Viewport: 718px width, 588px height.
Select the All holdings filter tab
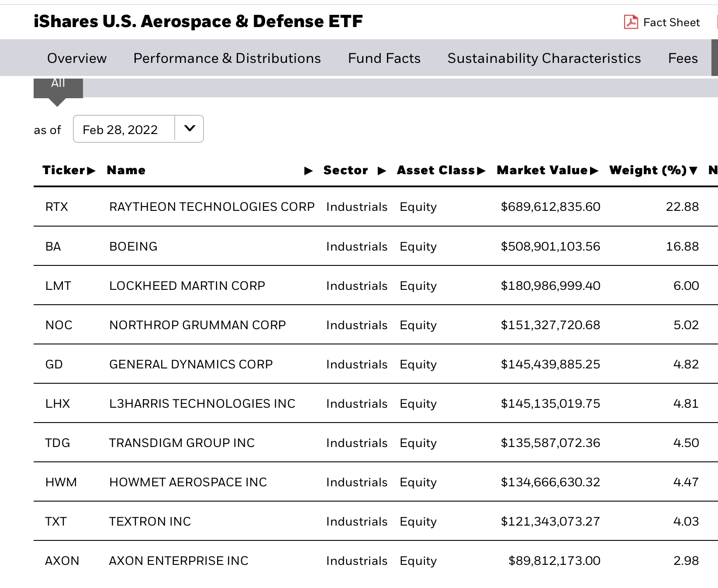coord(58,88)
